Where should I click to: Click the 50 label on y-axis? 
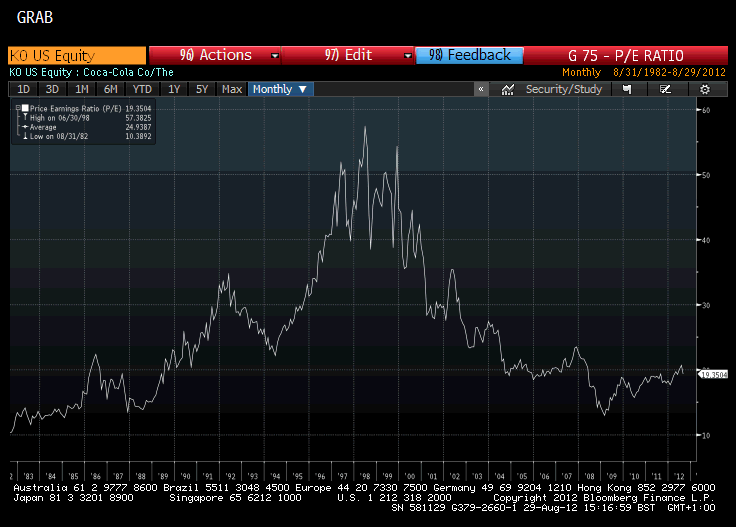705,175
